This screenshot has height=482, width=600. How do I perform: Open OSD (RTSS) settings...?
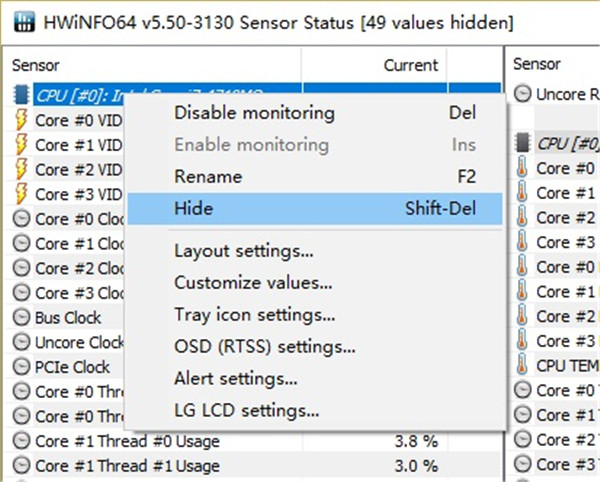265,347
